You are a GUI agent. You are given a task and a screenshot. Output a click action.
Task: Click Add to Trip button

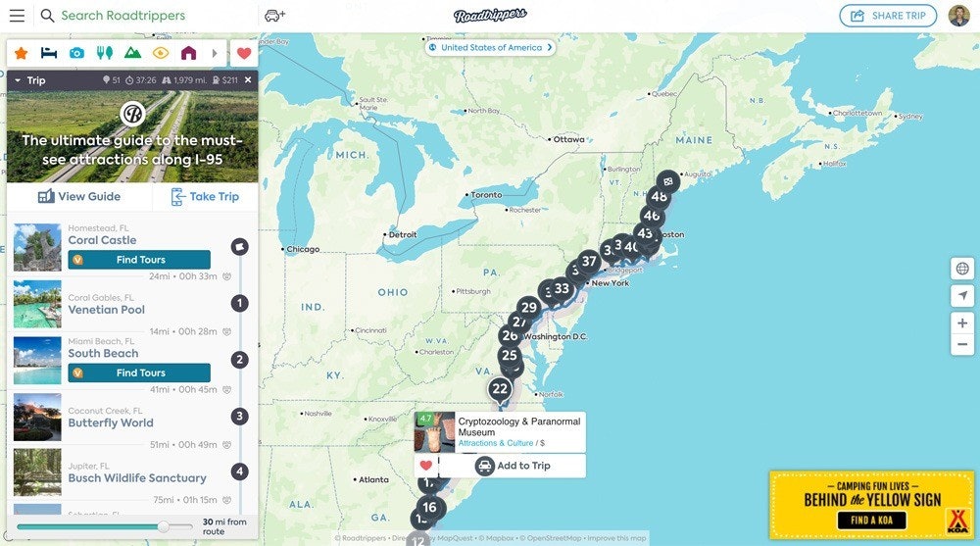pos(513,466)
